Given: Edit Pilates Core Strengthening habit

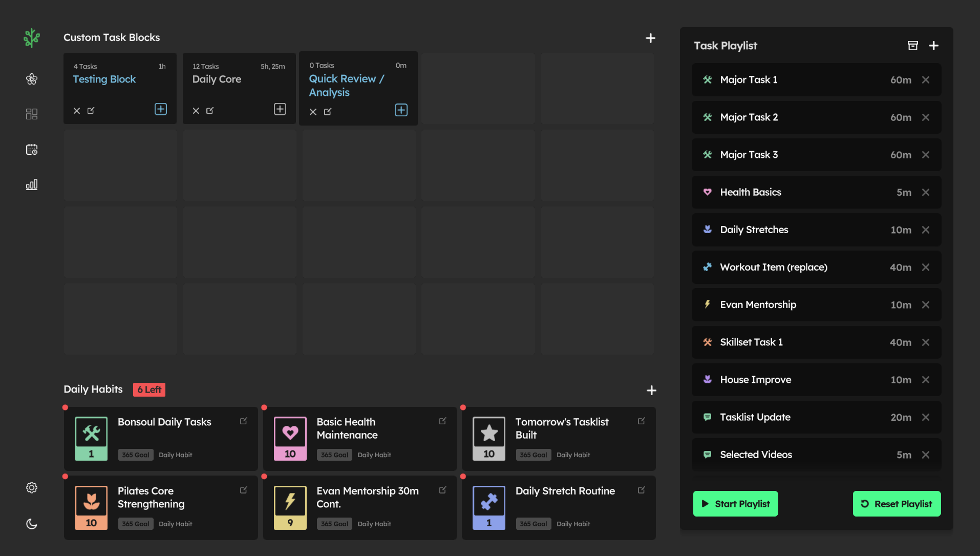Looking at the screenshot, I should click(x=244, y=490).
